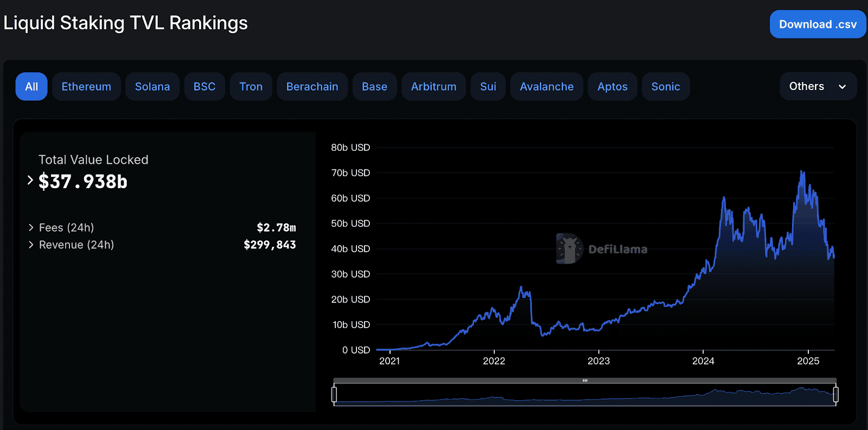Open the Others chains dropdown
This screenshot has height=430, width=868.
(x=818, y=87)
